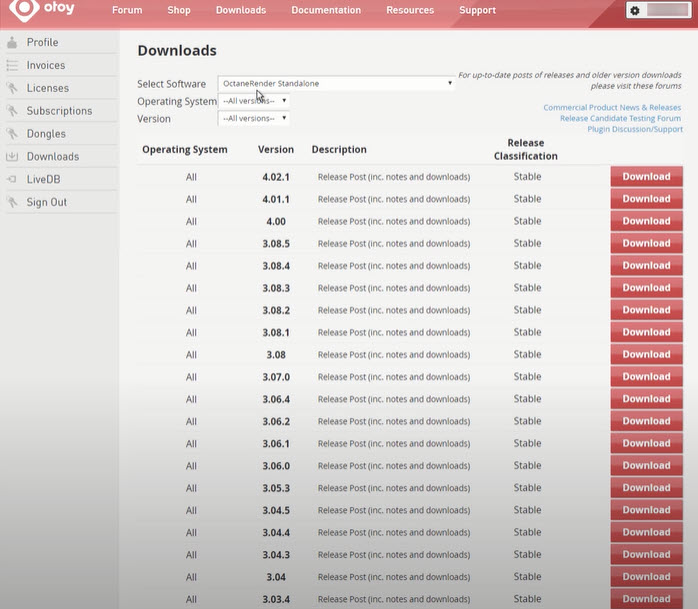Click the Profile person icon in sidebar
Screen dimensions: 698x609
(x=12, y=42)
